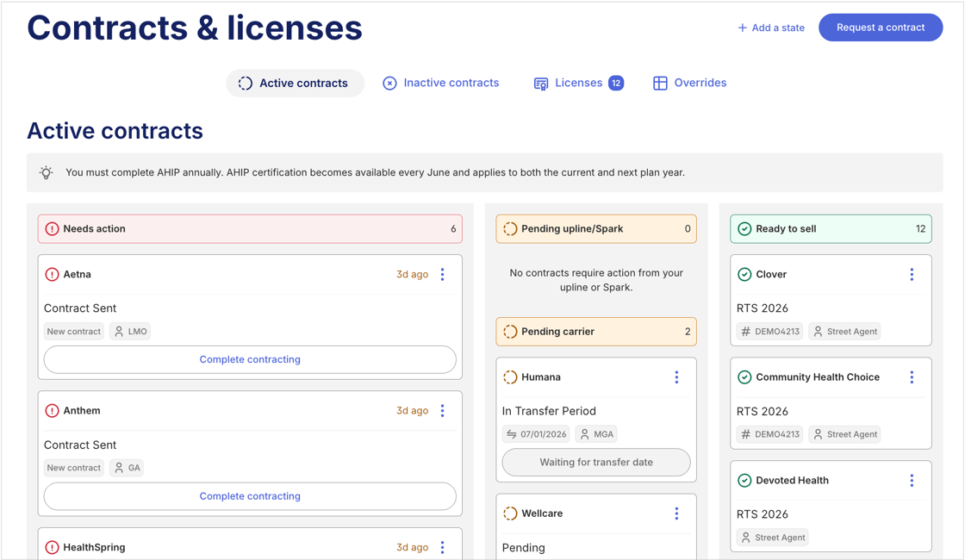Click the Humana pending status icon
This screenshot has height=560, width=965.
coord(510,377)
